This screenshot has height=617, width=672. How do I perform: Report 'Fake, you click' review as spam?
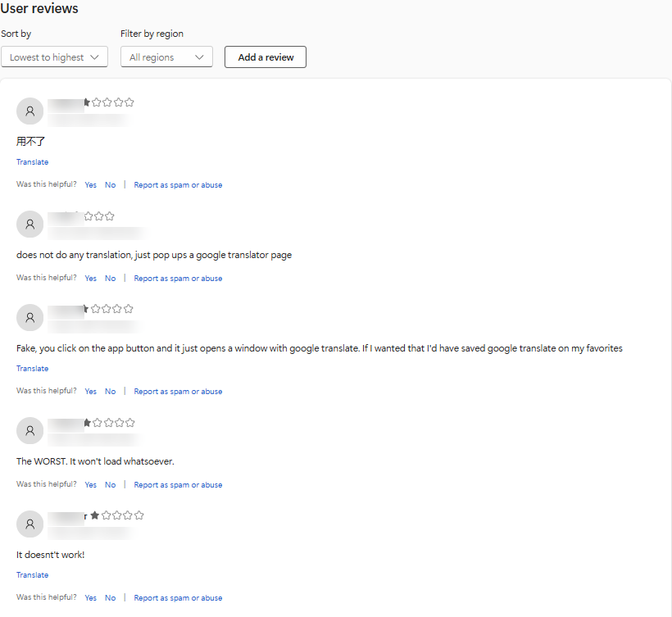(x=178, y=392)
